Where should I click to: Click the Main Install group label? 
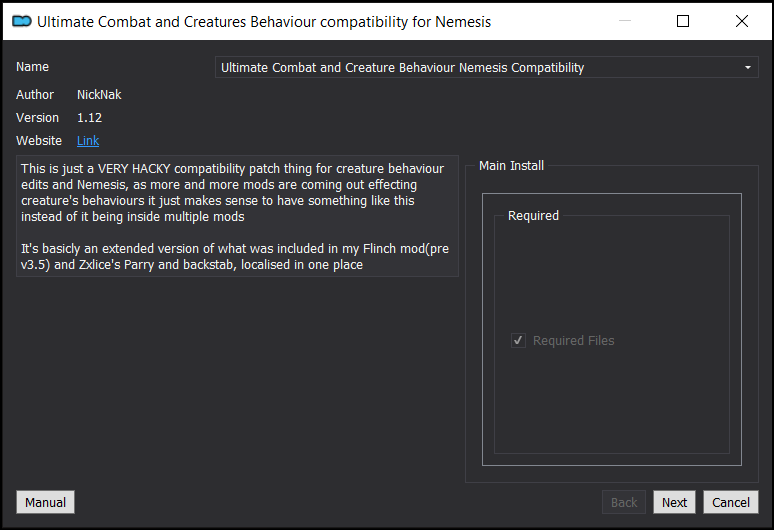click(511, 166)
